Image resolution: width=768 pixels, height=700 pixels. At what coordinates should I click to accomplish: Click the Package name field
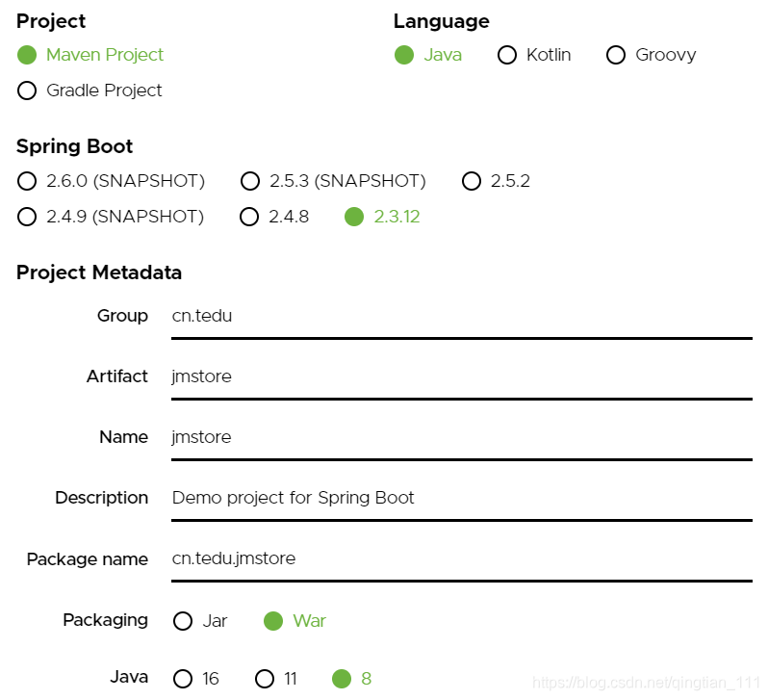coord(461,558)
